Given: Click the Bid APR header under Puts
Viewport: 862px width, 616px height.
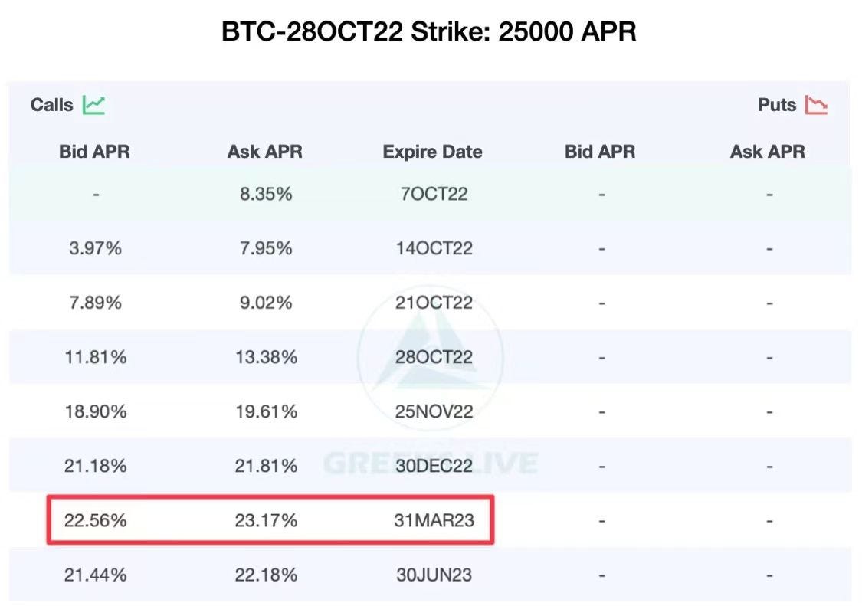Looking at the screenshot, I should point(601,151).
